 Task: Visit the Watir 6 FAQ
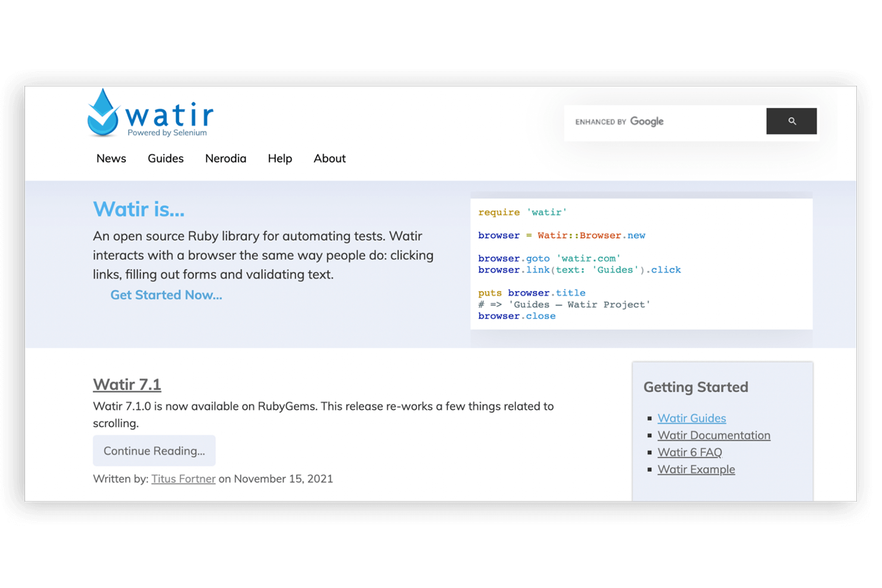(x=690, y=452)
